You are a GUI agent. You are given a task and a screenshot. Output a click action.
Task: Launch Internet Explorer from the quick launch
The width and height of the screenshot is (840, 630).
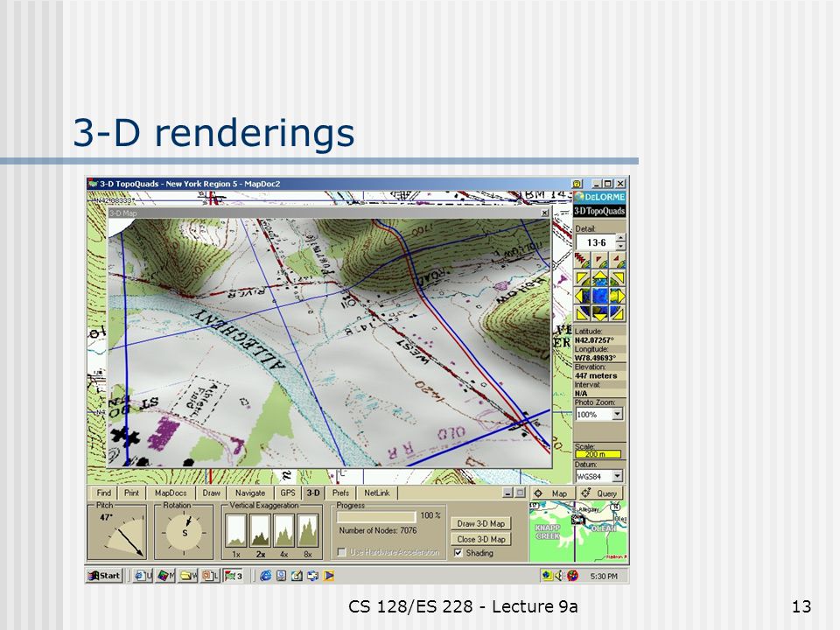click(265, 576)
